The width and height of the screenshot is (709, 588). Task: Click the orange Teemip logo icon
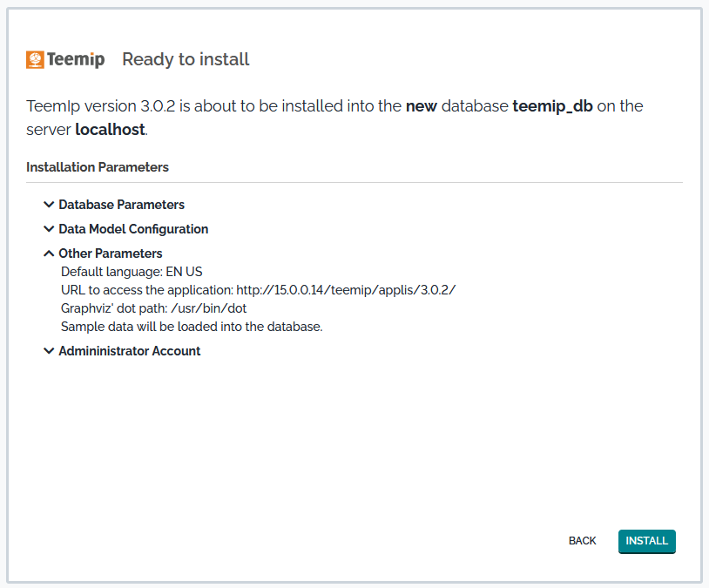35,60
